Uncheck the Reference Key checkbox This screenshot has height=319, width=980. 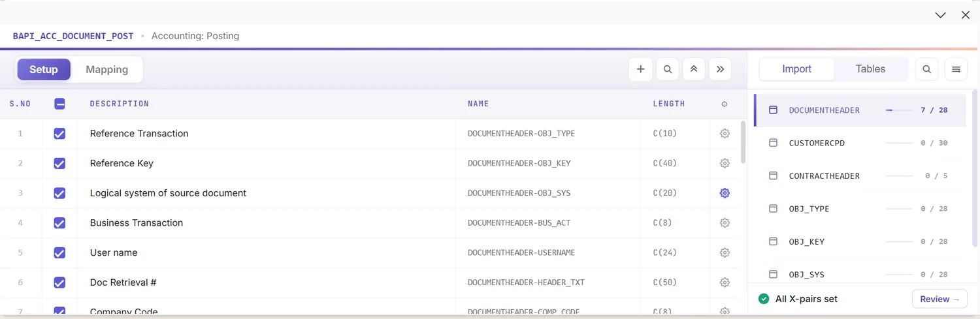[x=59, y=163]
